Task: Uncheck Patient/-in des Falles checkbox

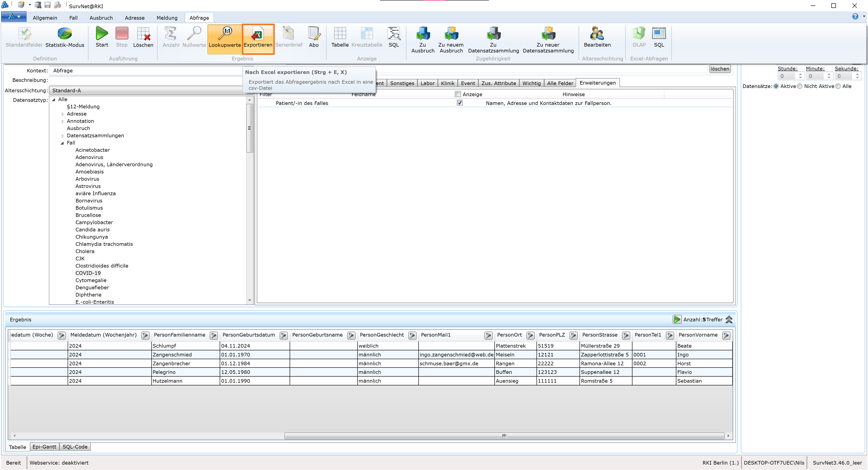Action: pyautogui.click(x=460, y=103)
